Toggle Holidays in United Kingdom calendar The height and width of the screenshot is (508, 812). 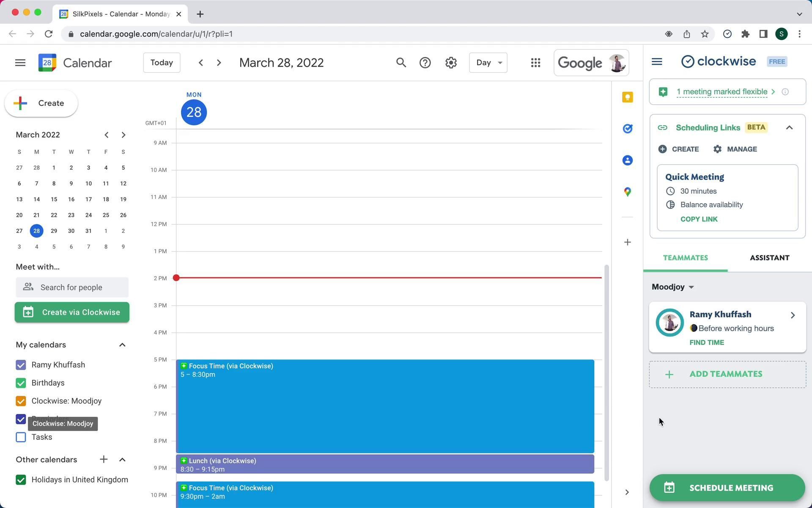[21, 480]
